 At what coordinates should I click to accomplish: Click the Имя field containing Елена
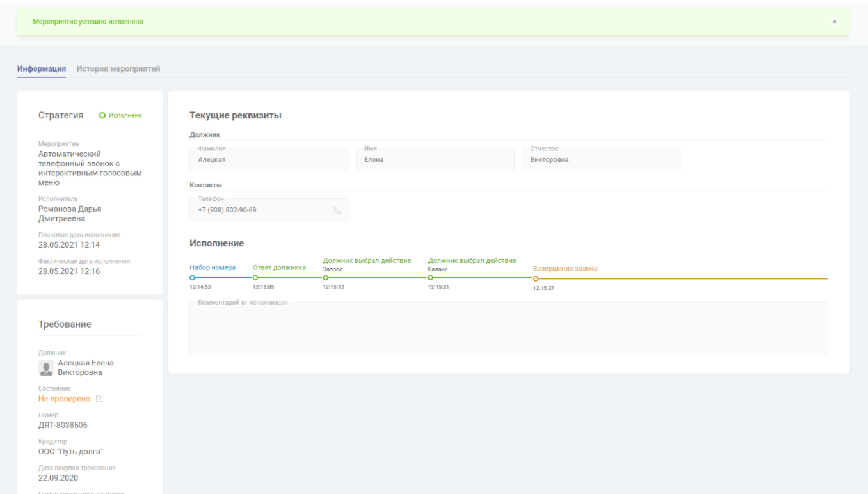435,160
